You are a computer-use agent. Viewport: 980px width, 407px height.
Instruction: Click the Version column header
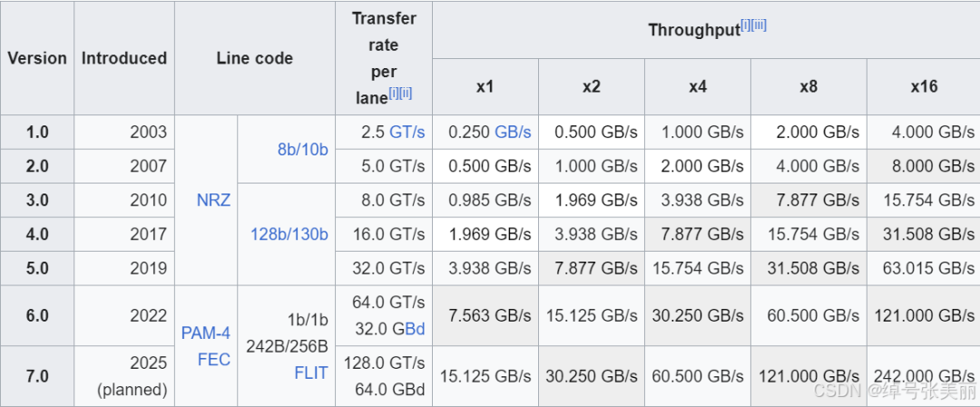click(x=37, y=58)
